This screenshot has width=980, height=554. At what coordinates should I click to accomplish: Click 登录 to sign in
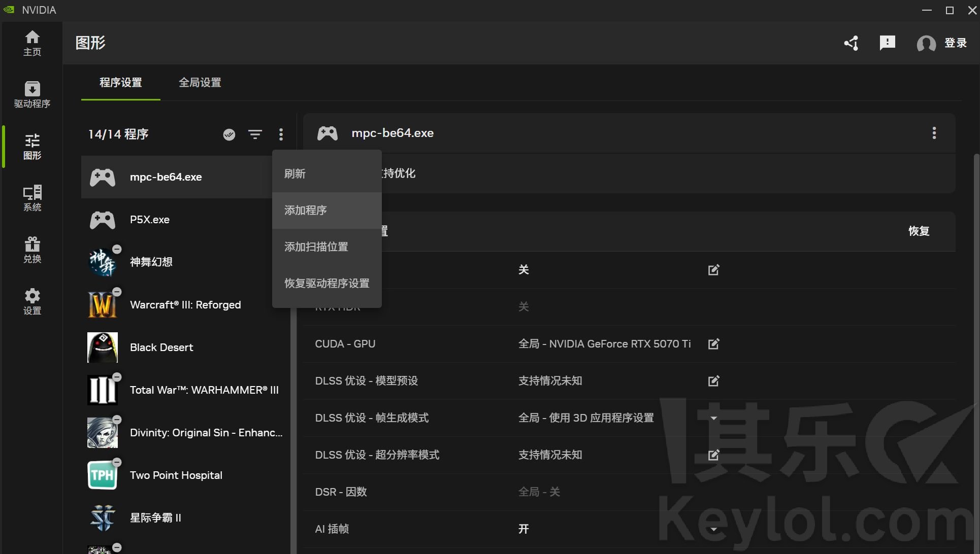(955, 43)
